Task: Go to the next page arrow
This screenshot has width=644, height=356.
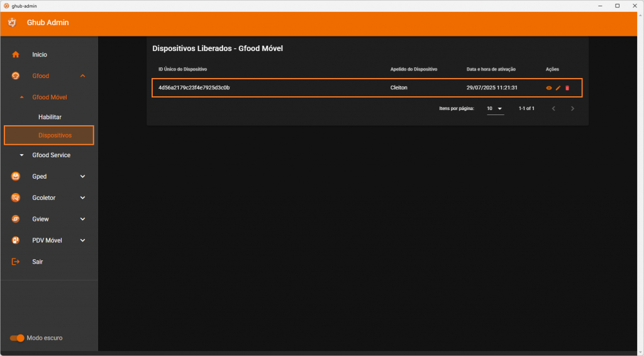Action: tap(572, 109)
